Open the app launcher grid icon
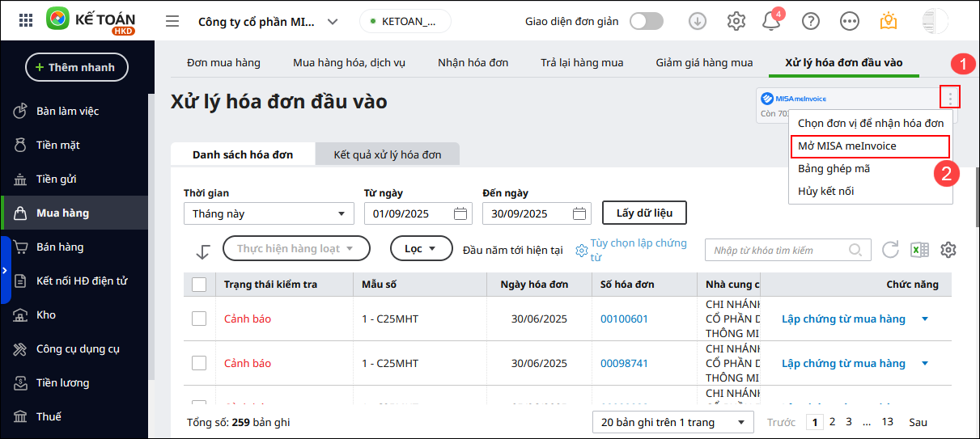This screenshot has width=980, height=439. click(x=26, y=21)
